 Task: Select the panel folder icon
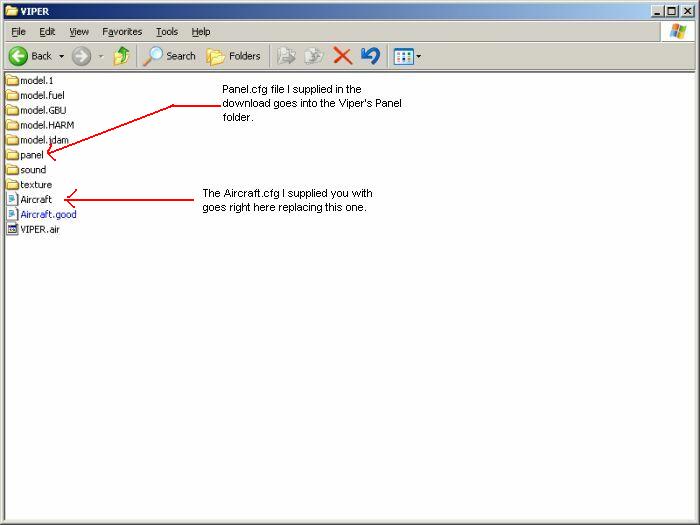12,154
